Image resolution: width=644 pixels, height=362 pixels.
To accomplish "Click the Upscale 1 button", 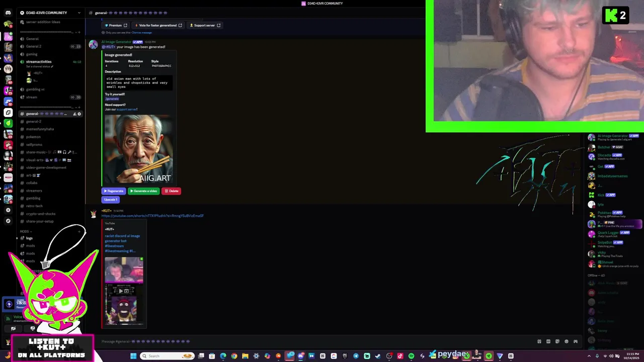I will pos(110,200).
